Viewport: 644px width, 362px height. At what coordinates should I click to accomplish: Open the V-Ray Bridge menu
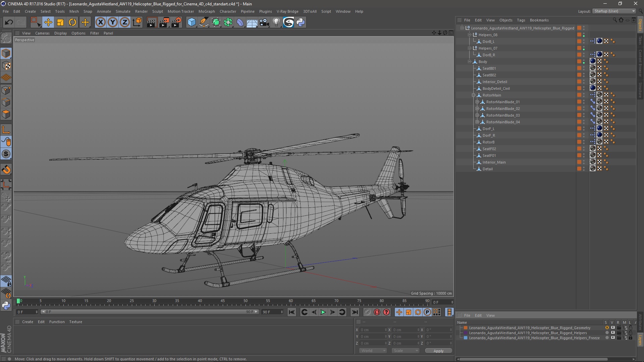click(x=287, y=11)
